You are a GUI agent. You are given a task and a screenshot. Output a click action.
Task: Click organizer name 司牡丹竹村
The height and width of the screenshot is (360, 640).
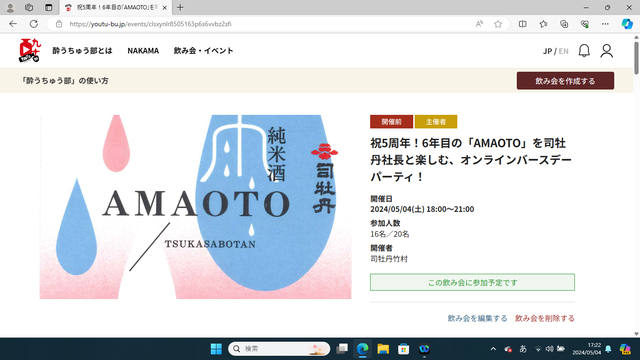coord(389,259)
